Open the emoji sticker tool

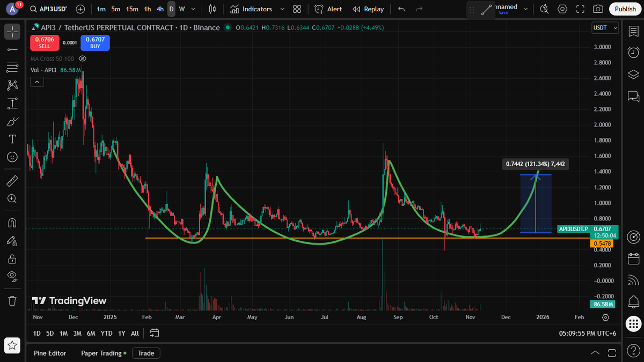[x=12, y=157]
